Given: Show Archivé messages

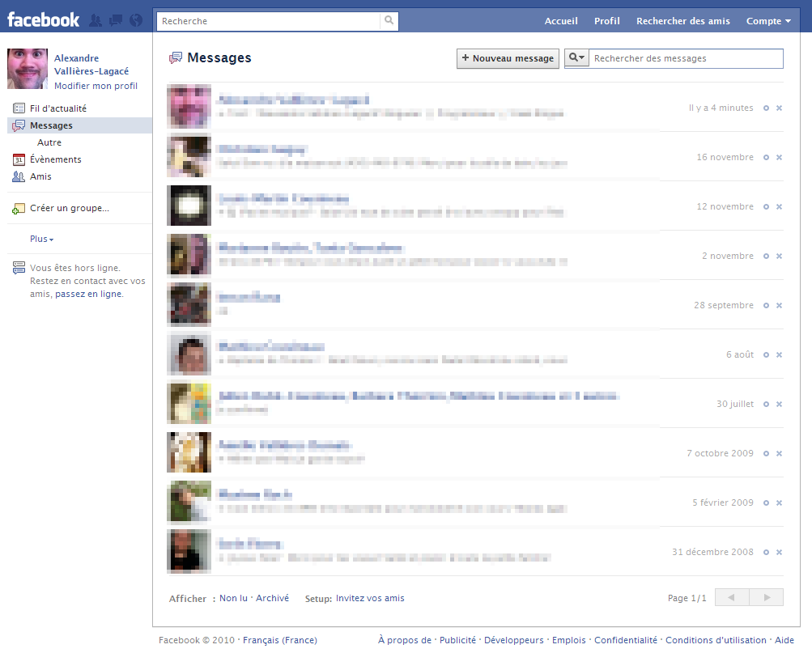Looking at the screenshot, I should [x=272, y=598].
